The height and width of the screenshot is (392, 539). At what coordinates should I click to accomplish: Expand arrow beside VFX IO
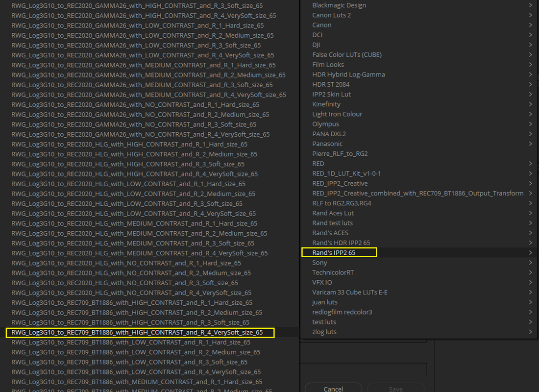tap(530, 282)
